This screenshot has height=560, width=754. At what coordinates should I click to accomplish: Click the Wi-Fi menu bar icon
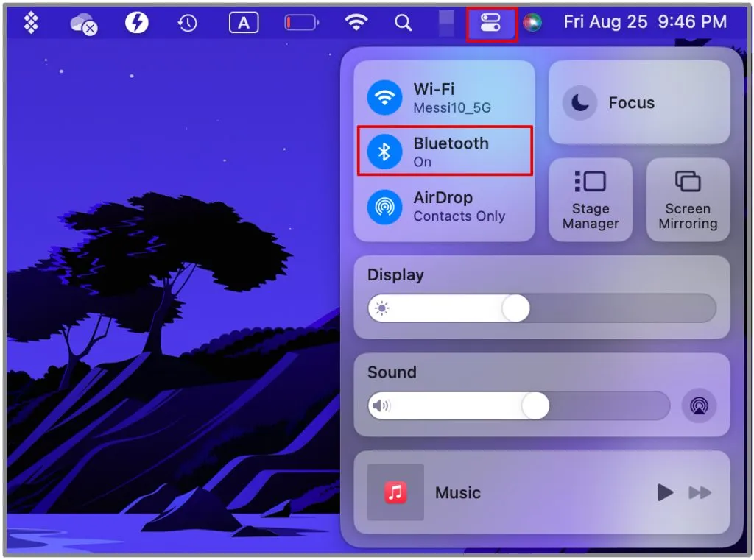[356, 22]
